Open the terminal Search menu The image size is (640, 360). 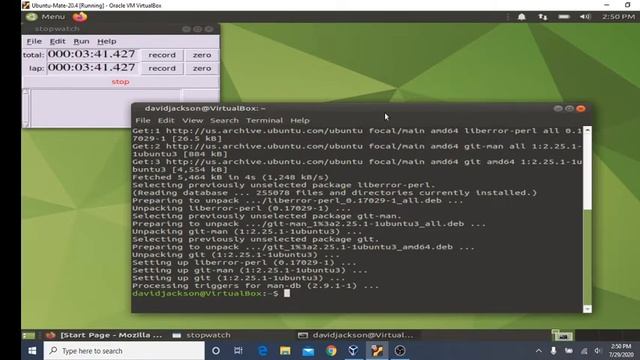tap(224, 120)
